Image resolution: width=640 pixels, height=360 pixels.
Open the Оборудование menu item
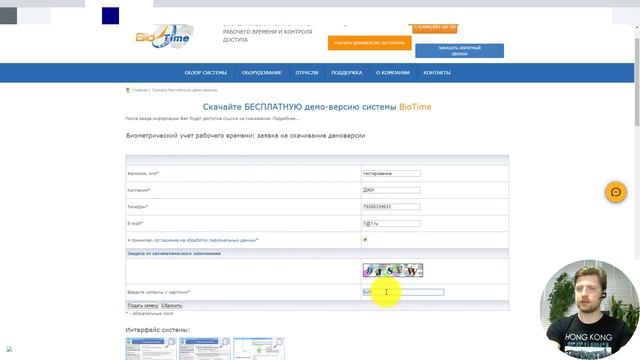pyautogui.click(x=262, y=73)
